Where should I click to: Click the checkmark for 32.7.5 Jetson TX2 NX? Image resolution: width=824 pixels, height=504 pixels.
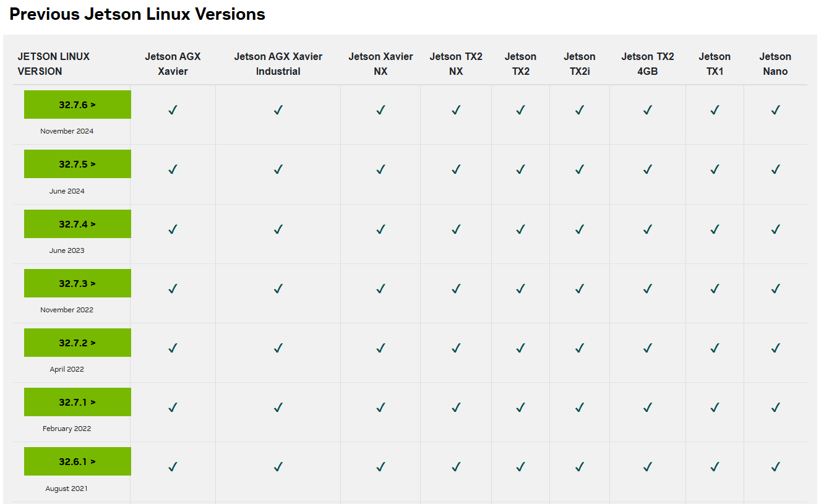tap(456, 169)
